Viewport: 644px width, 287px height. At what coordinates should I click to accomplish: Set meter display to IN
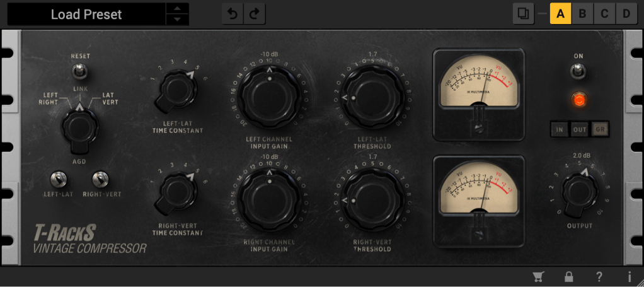558,130
